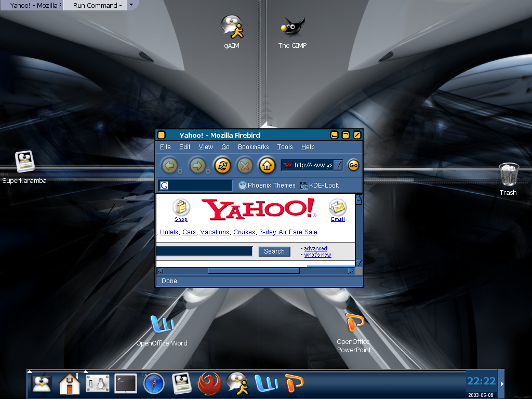Open the View menu
The image size is (532, 399).
coord(206,147)
